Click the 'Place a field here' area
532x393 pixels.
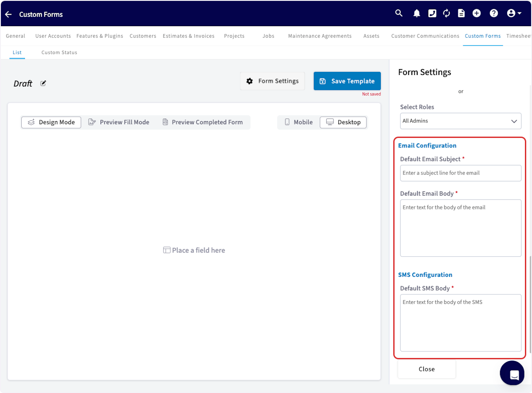point(194,250)
